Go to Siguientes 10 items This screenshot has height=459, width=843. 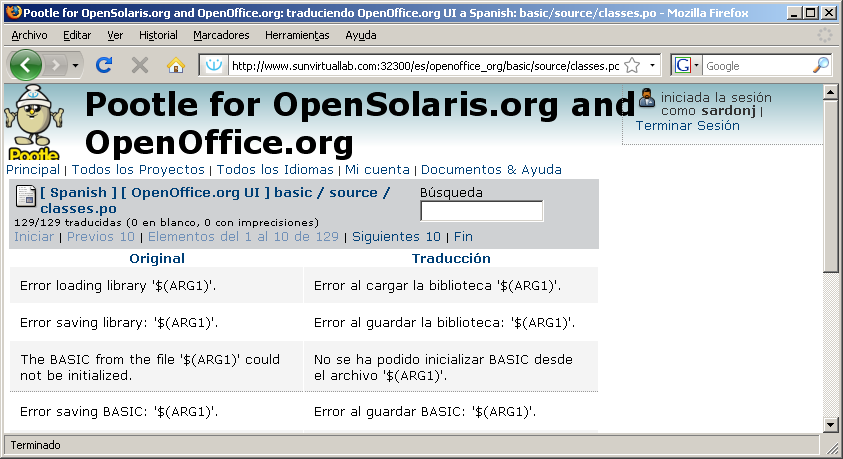pos(396,237)
